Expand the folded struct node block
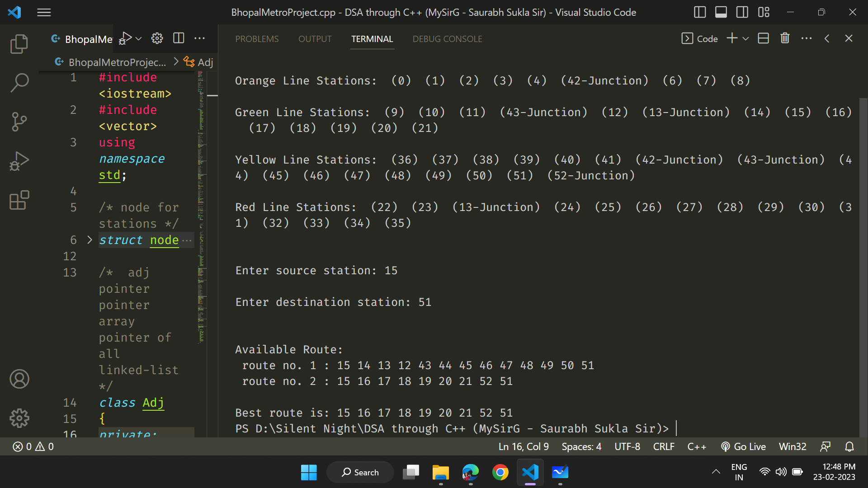The width and height of the screenshot is (868, 488). click(90, 240)
